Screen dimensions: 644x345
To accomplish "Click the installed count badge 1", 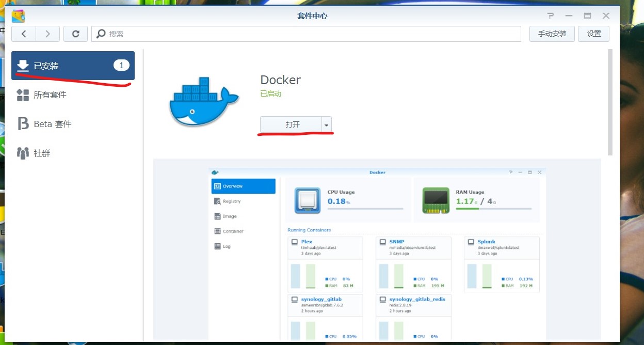I will pyautogui.click(x=121, y=65).
